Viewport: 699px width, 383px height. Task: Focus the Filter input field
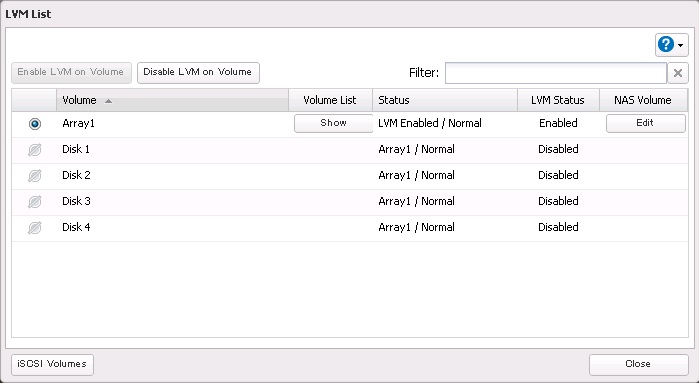(x=555, y=73)
